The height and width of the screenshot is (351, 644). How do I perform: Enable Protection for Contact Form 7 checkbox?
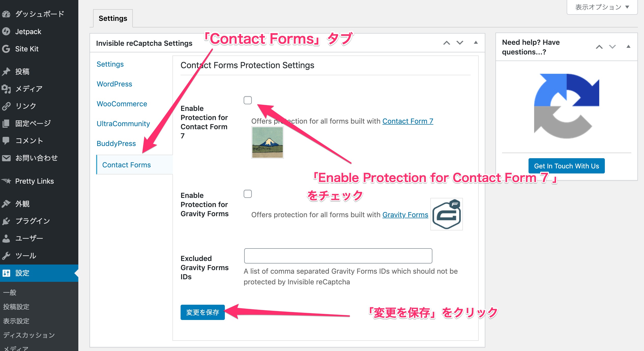coord(248,100)
